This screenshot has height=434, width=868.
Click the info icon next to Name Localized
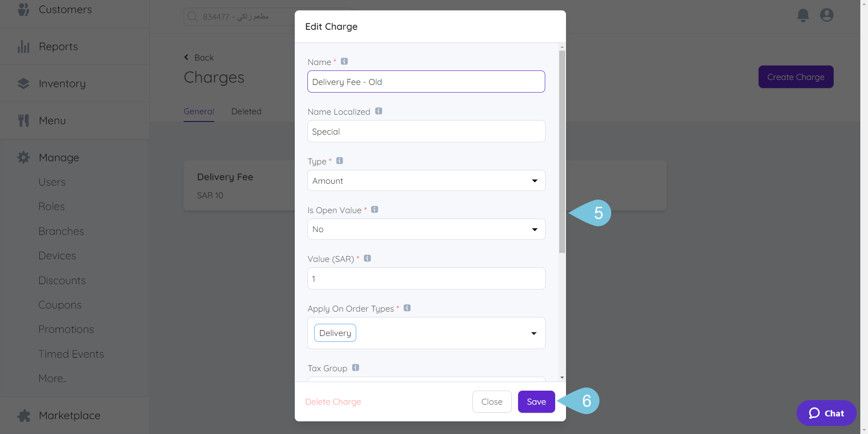(x=379, y=111)
